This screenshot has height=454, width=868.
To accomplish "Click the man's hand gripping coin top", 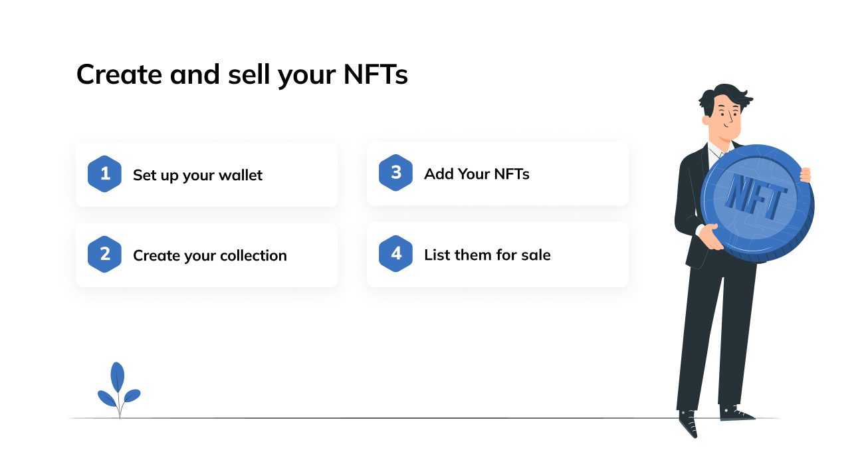I will tap(805, 175).
